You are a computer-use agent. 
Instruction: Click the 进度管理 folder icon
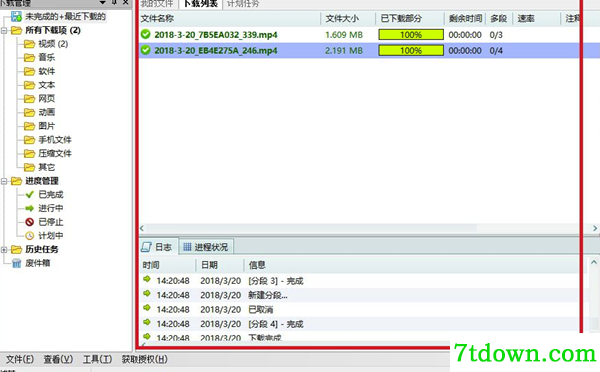tap(16, 181)
